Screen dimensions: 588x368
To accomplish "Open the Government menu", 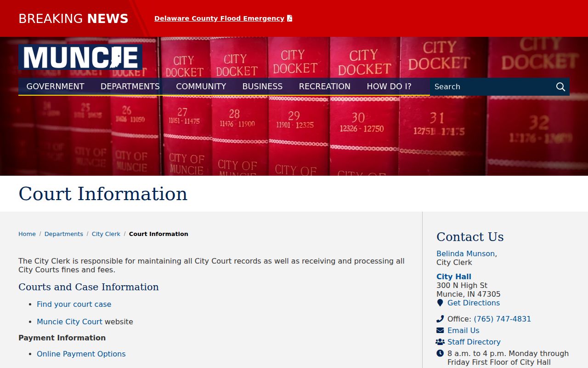I will (x=56, y=86).
